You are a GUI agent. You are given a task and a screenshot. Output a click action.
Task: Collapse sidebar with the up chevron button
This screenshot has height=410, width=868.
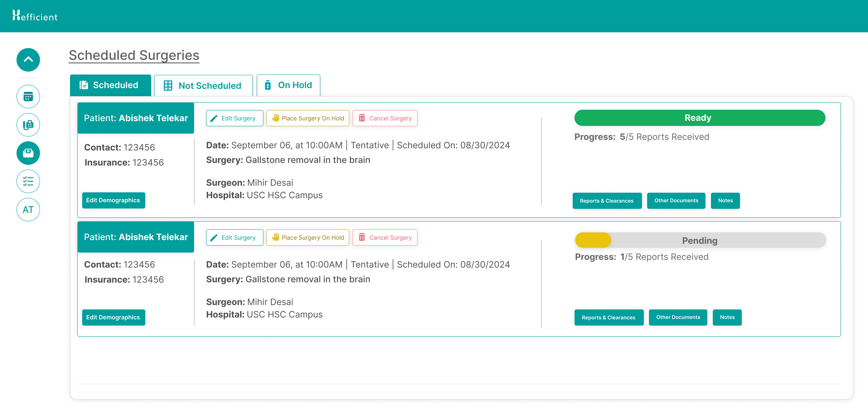28,60
